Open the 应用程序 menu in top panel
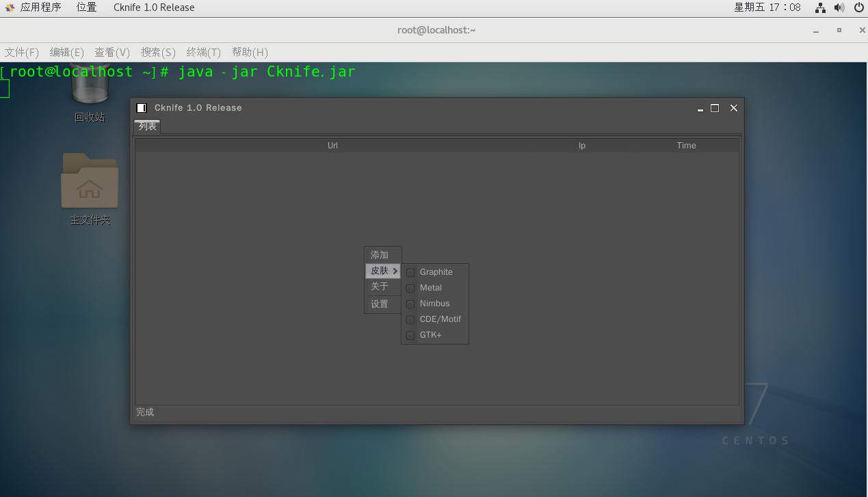868x497 pixels. pos(40,8)
